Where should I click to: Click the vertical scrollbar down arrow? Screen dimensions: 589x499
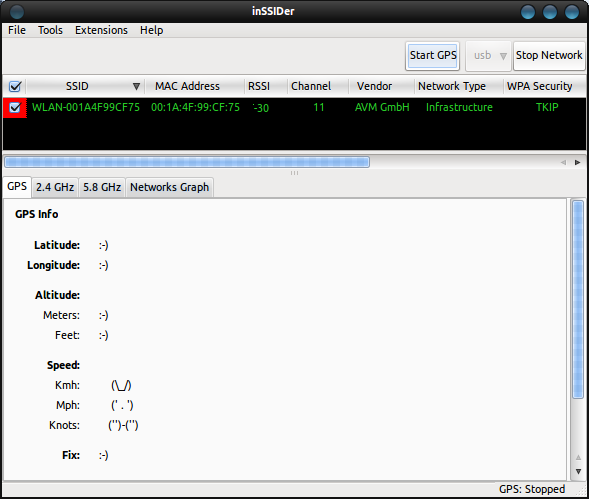coord(578,471)
